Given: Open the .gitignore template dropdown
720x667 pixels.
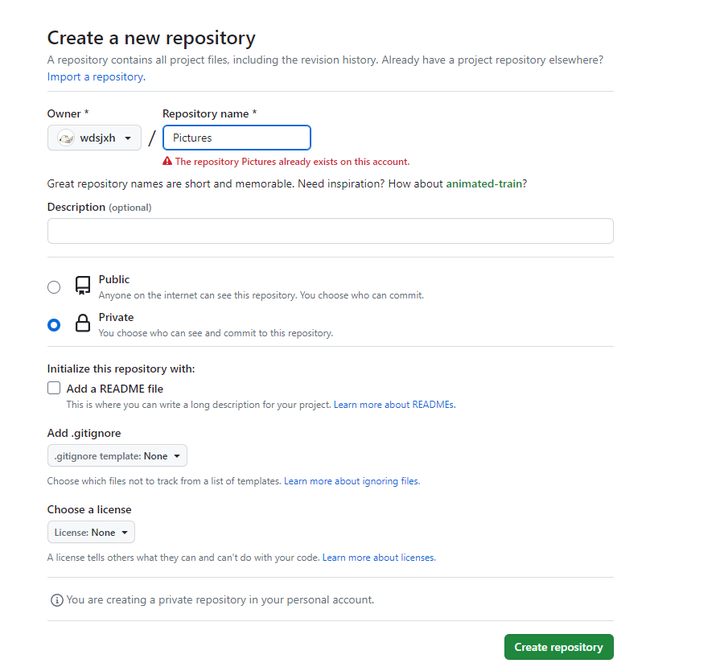Looking at the screenshot, I should pos(117,456).
